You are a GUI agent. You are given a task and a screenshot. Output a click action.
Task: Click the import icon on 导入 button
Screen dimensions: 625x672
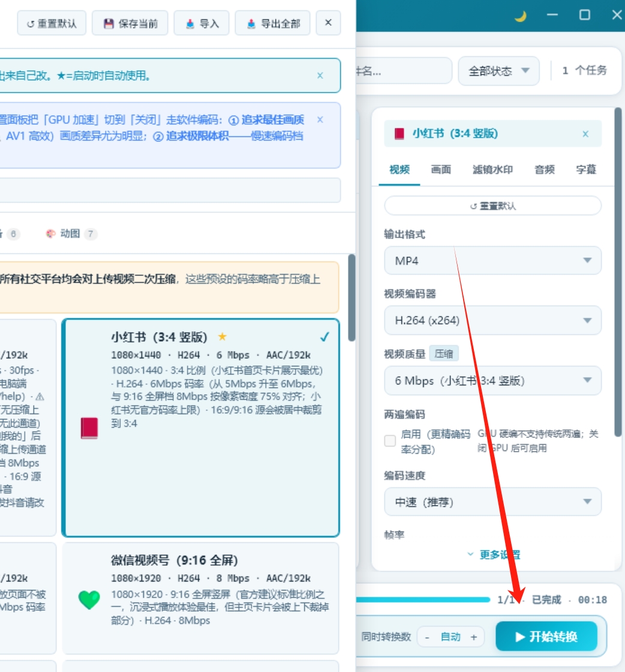[x=190, y=23]
